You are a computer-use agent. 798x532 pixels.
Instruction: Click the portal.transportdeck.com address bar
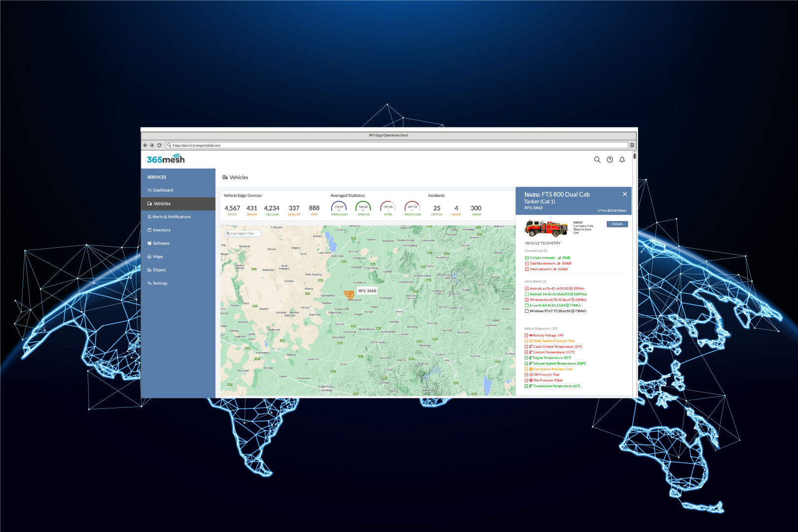click(397, 145)
